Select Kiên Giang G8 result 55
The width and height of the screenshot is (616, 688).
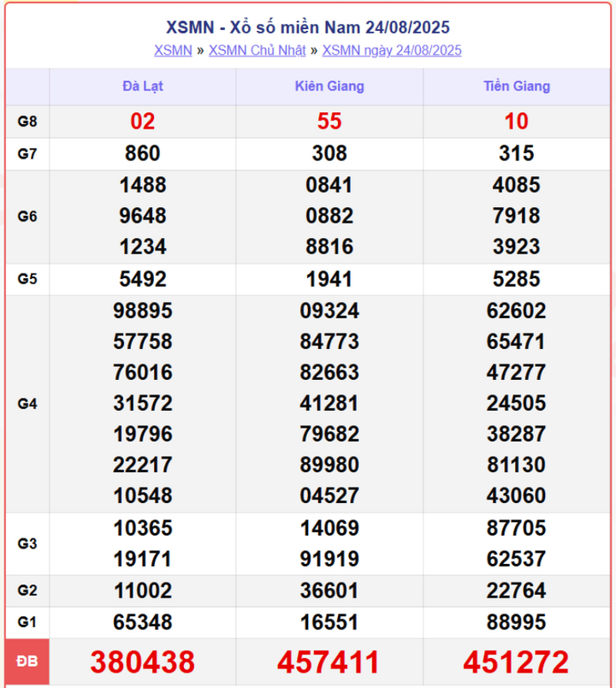pyautogui.click(x=329, y=122)
